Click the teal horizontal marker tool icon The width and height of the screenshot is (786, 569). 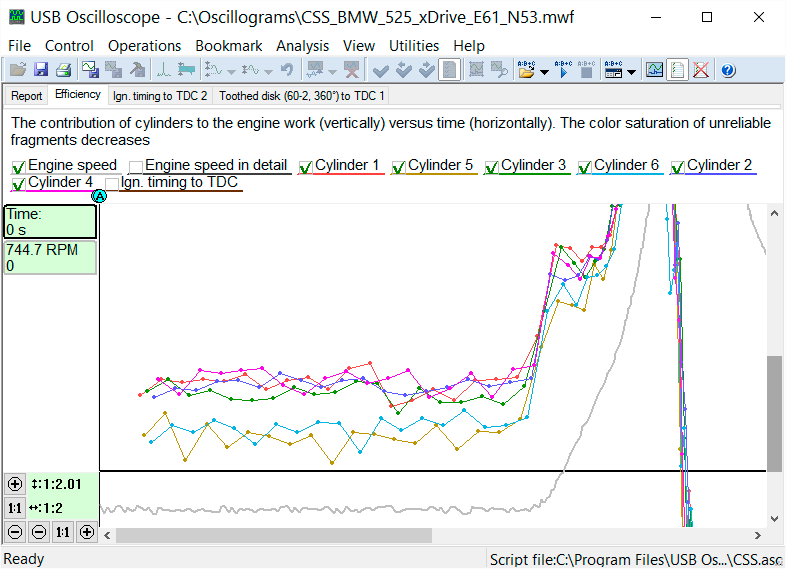(x=186, y=70)
